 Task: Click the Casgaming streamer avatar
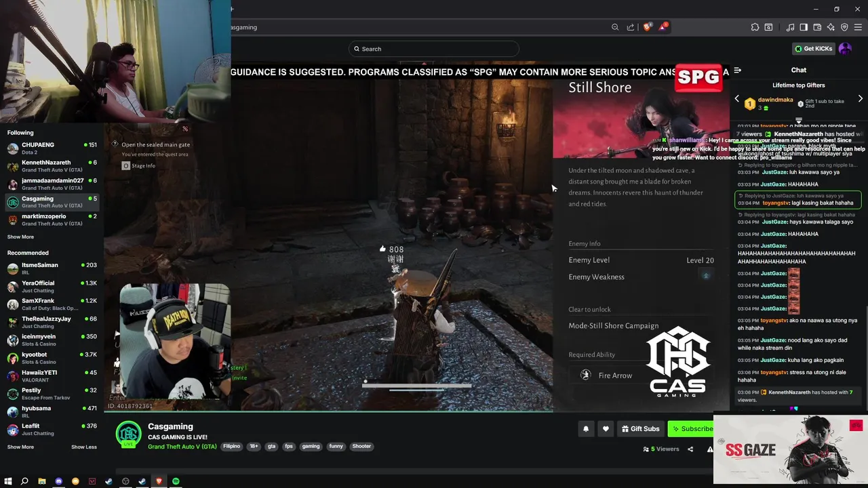(x=128, y=435)
